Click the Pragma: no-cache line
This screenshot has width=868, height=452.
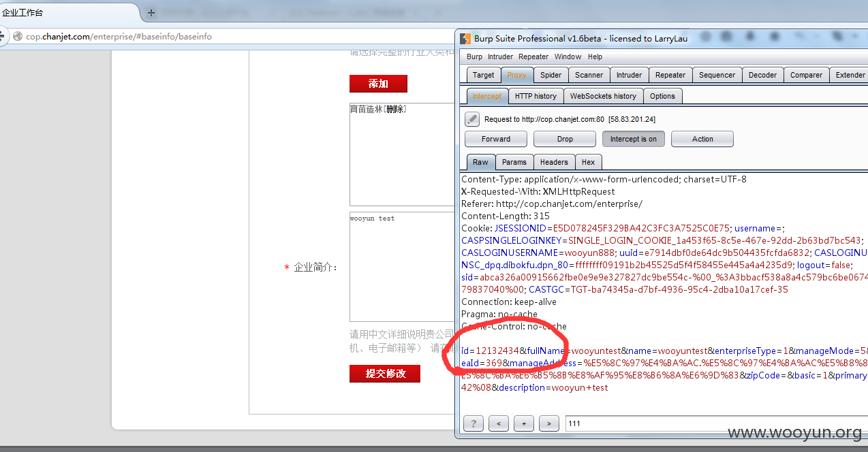click(499, 314)
